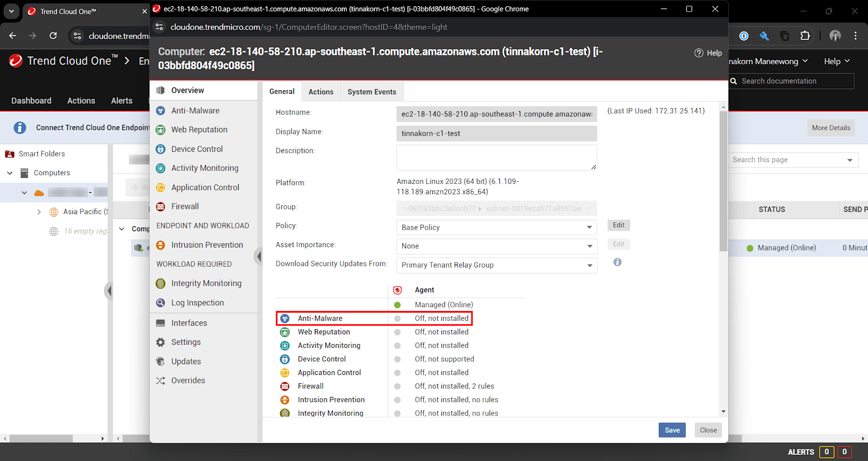Collapse the cloud account node under Computers

(24, 193)
